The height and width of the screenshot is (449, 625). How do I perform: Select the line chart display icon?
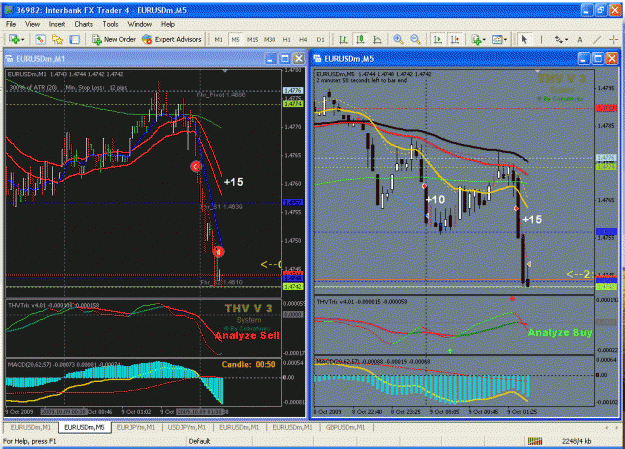point(377,39)
